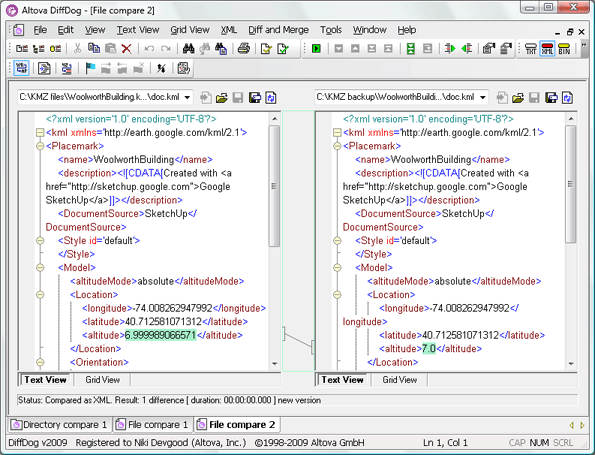Screen dimensions: 595x455
Task: Click the red X Delete icon
Action: (127, 49)
